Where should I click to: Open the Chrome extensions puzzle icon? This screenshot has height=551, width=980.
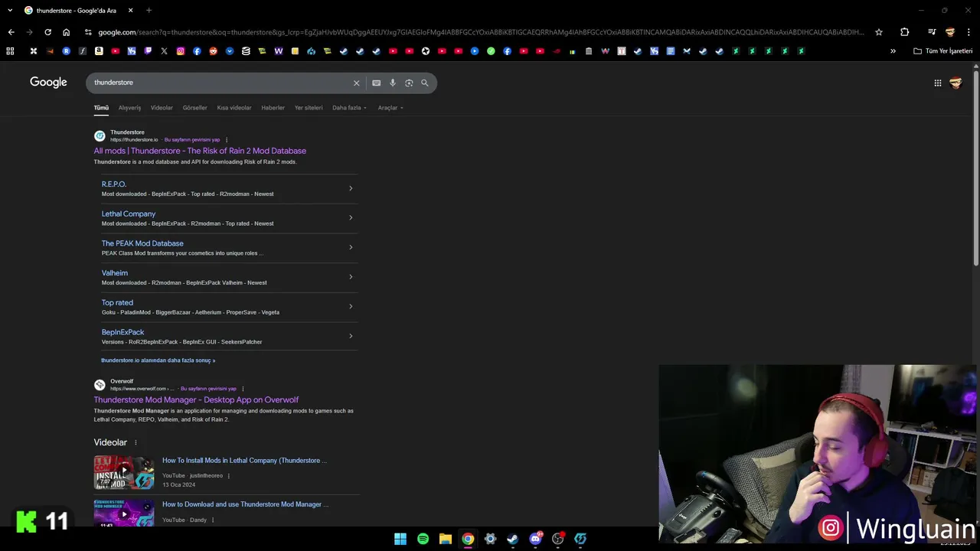[904, 32]
